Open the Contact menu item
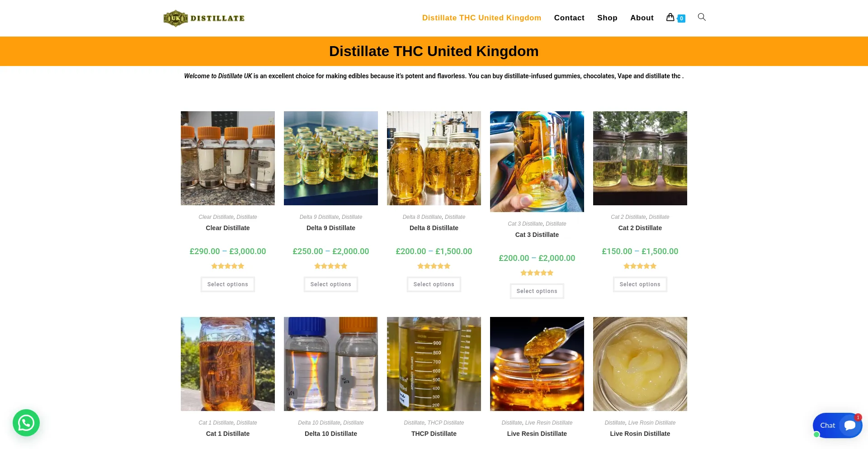 (x=569, y=18)
